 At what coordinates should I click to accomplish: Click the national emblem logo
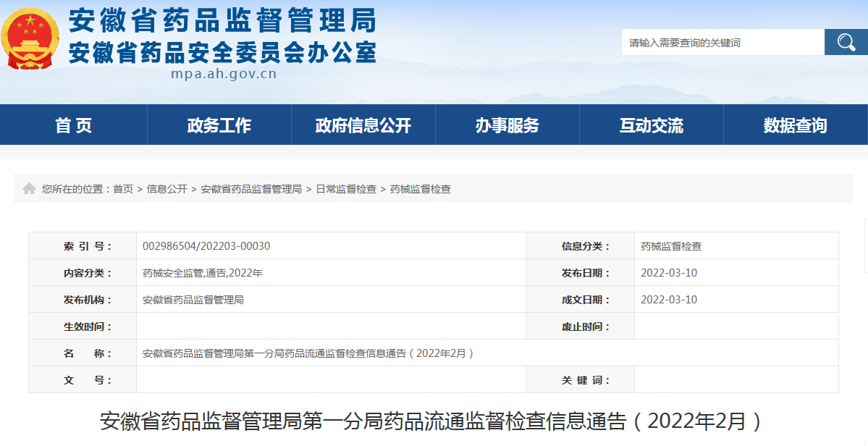coord(30,38)
